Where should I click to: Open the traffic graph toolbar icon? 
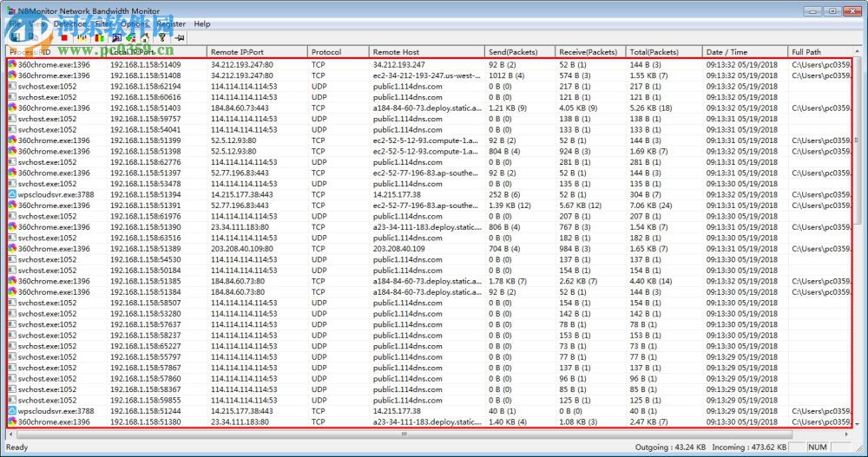(82, 37)
